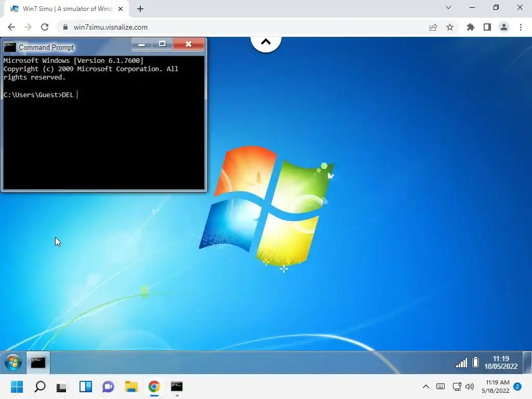Viewport: 532px width, 399px height.
Task: Close the Command Prompt window
Action: tap(189, 45)
